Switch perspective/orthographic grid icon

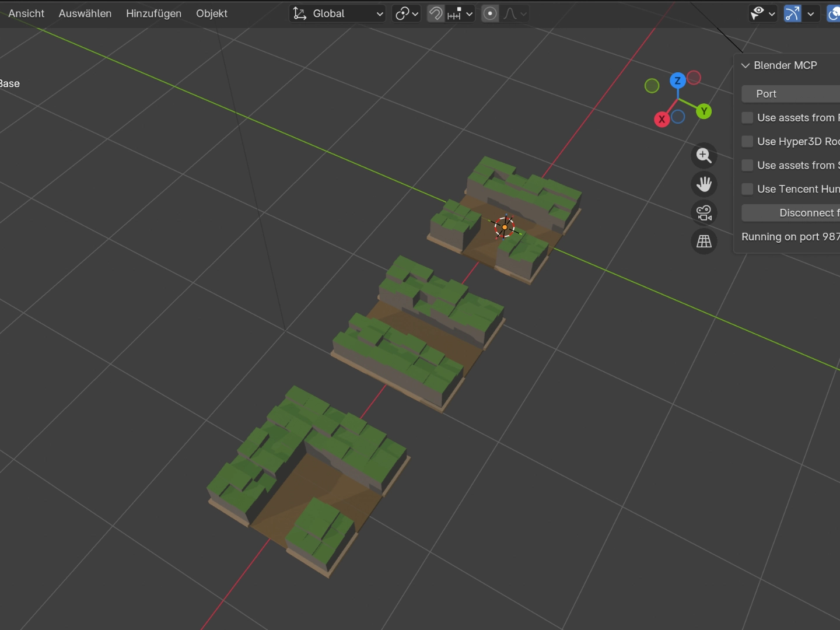(704, 242)
